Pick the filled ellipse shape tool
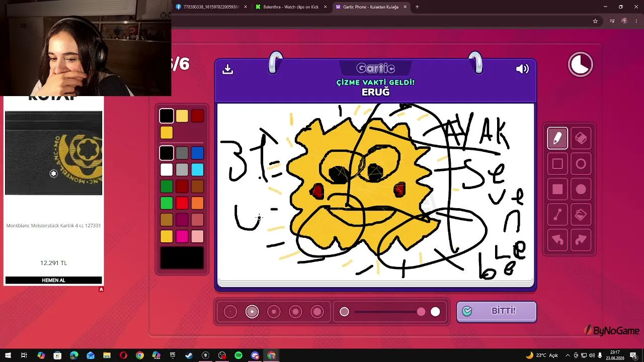This screenshot has width=644, height=362. pos(581,190)
